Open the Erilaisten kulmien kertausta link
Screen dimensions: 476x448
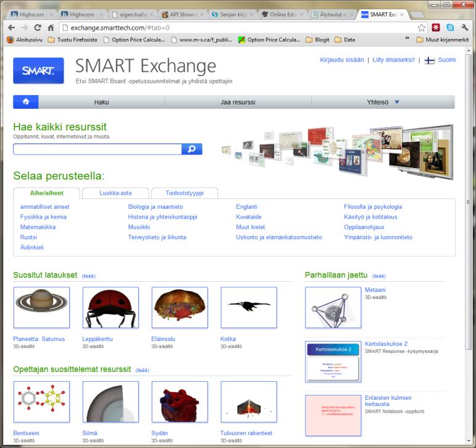388,401
